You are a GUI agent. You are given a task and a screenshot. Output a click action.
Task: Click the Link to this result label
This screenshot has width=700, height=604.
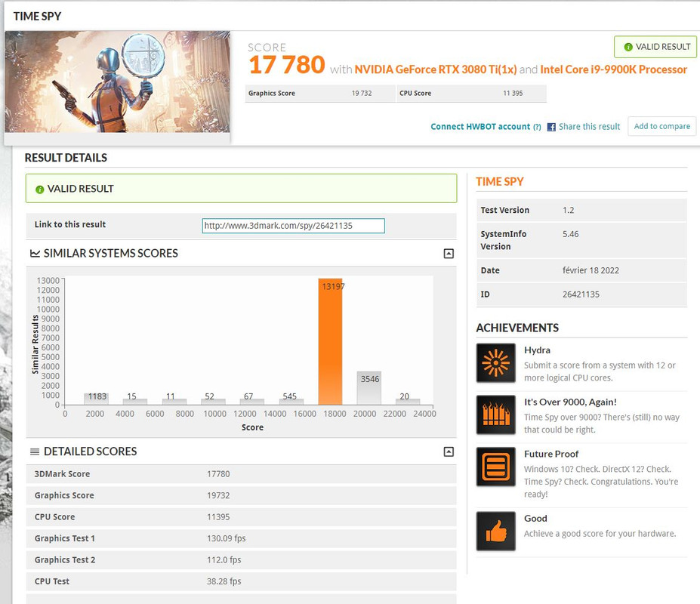[70, 224]
